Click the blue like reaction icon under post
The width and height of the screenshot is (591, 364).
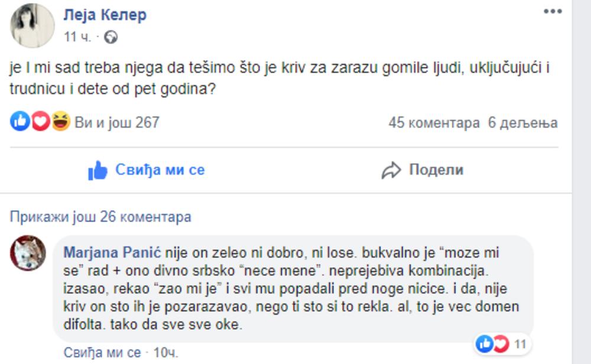(20, 122)
